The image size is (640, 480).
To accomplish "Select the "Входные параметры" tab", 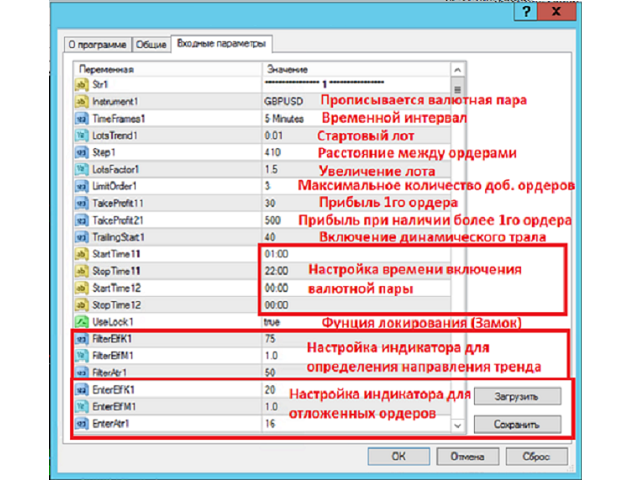I will click(x=222, y=44).
